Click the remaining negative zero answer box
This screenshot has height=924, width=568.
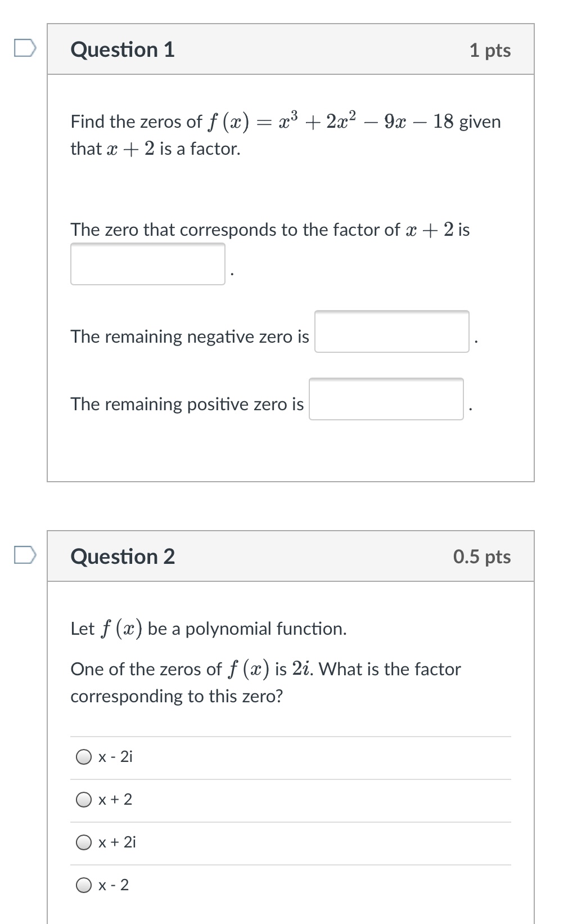[392, 332]
